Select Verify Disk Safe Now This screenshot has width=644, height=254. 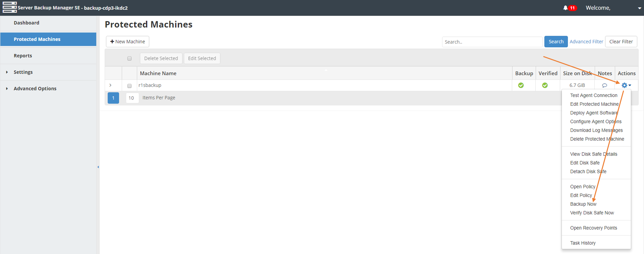(x=592, y=212)
